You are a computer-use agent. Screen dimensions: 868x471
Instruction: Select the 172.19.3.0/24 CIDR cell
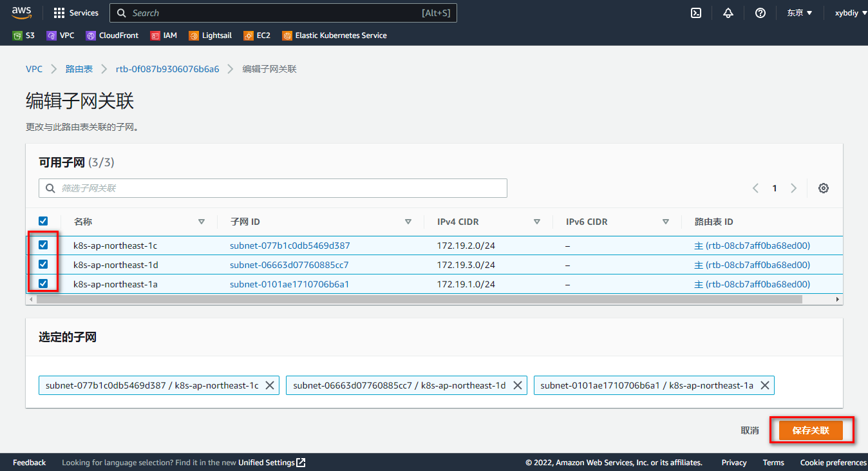(x=466, y=265)
